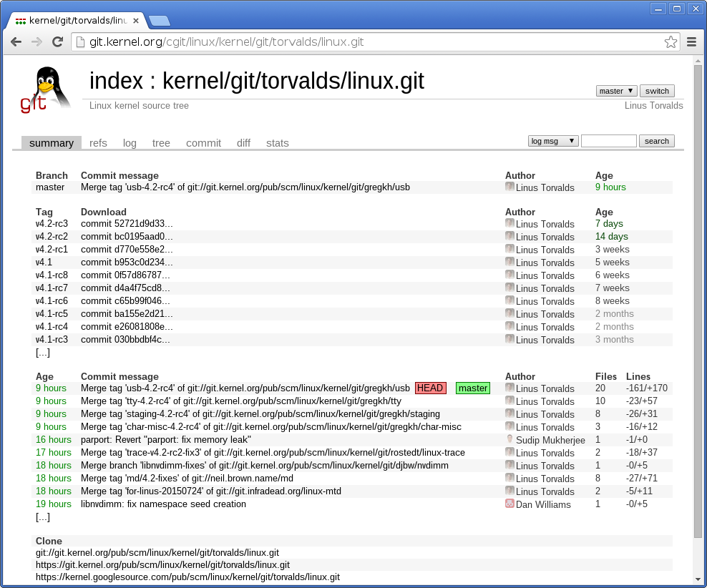The height and width of the screenshot is (588, 707).
Task: Click Dan Williams' avatar icon
Action: (509, 504)
